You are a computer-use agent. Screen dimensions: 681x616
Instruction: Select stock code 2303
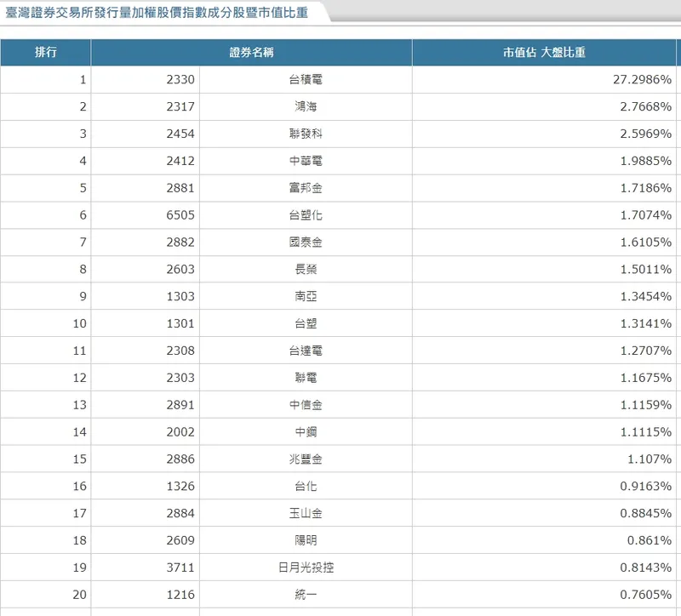click(180, 378)
